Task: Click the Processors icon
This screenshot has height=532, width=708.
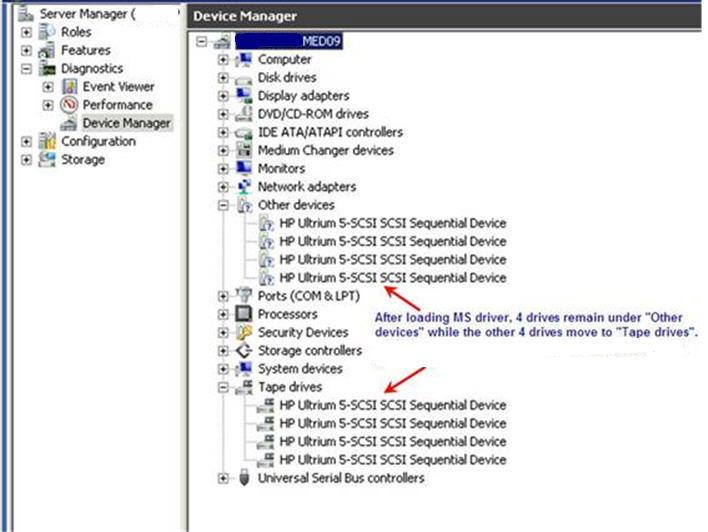Action: pos(244,314)
